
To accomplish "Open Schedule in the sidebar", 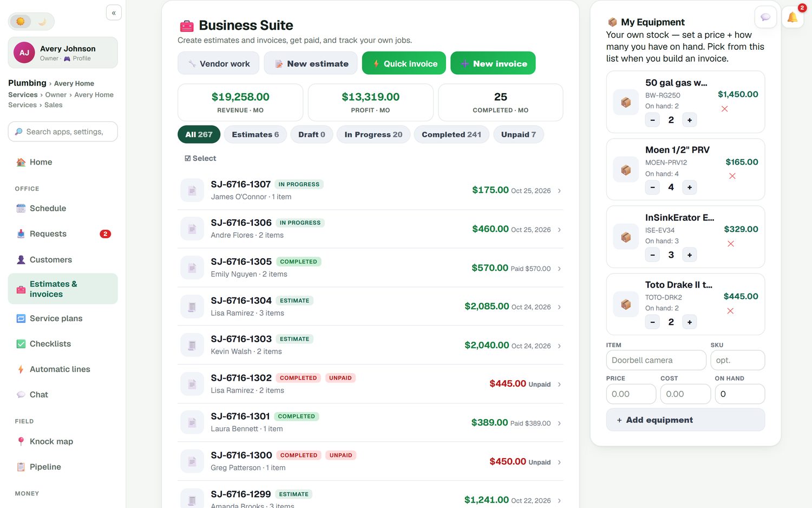I will click(63, 209).
